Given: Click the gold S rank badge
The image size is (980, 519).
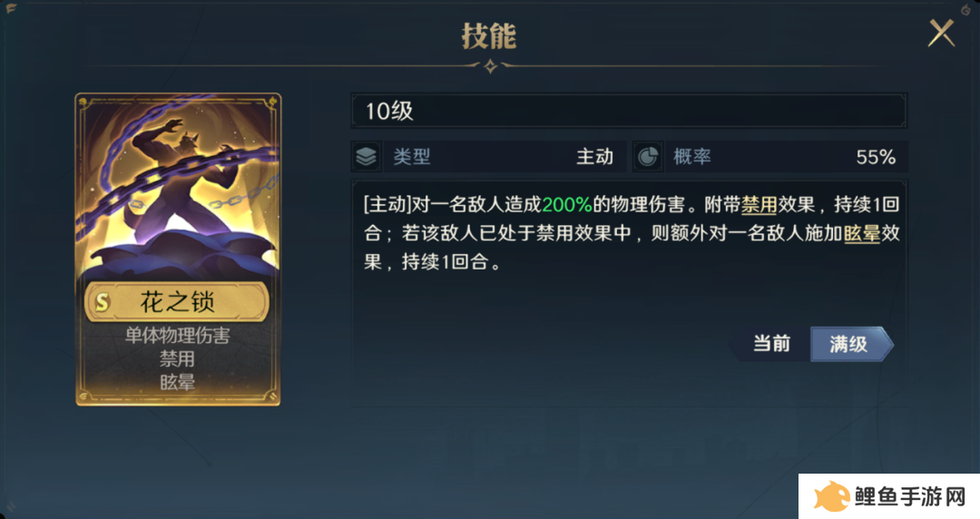Looking at the screenshot, I should click(103, 303).
